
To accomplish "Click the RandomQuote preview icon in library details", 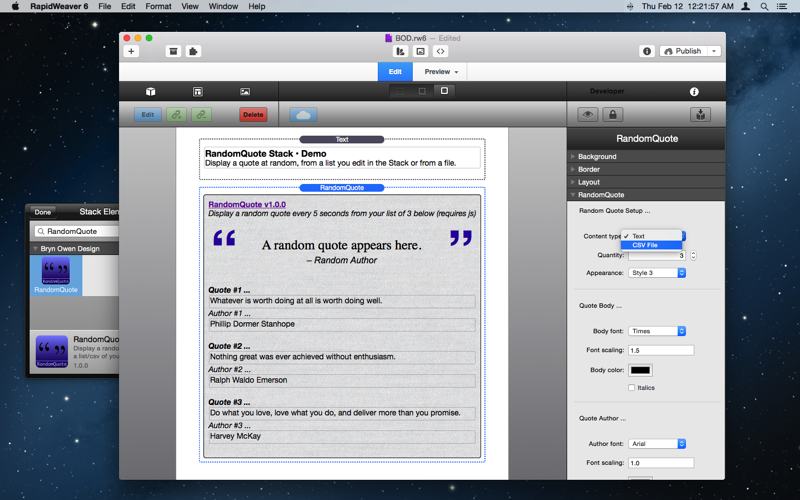I will [x=52, y=352].
